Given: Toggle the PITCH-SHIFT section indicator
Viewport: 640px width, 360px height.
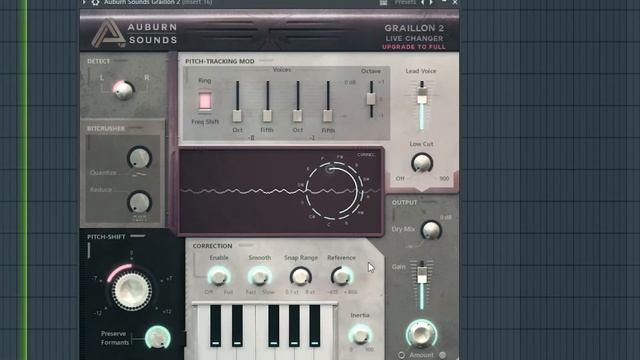Looking at the screenshot, I should (x=138, y=236).
